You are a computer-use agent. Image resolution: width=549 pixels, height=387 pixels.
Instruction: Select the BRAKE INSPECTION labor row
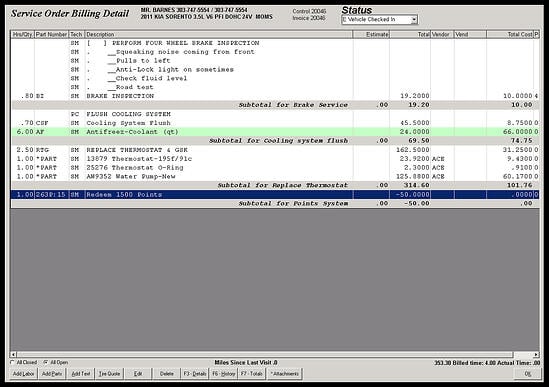click(x=275, y=96)
